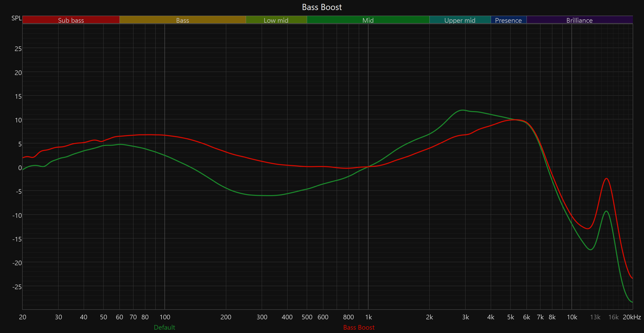The height and width of the screenshot is (333, 644).
Task: Click the 1k frequency axis label
Action: [368, 317]
